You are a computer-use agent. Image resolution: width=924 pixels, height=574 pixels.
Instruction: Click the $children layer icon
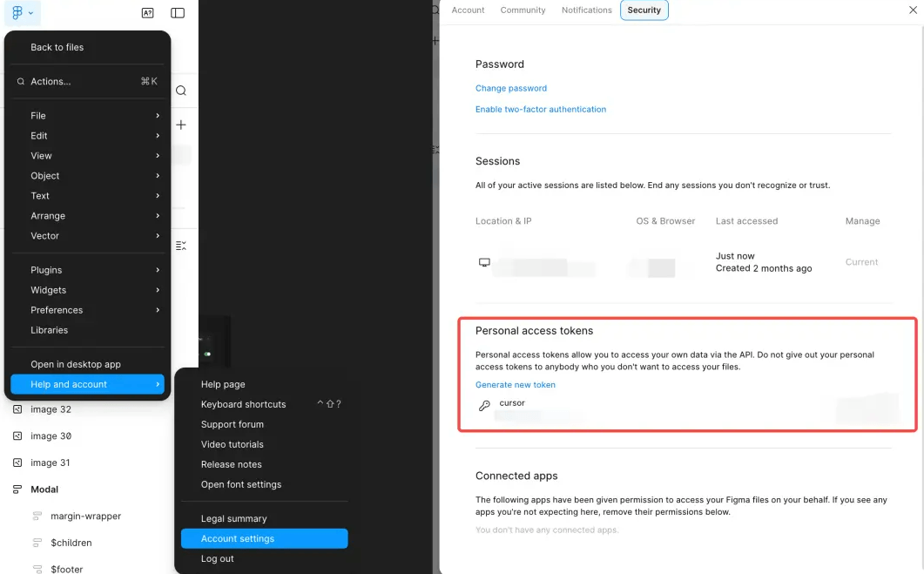37,543
